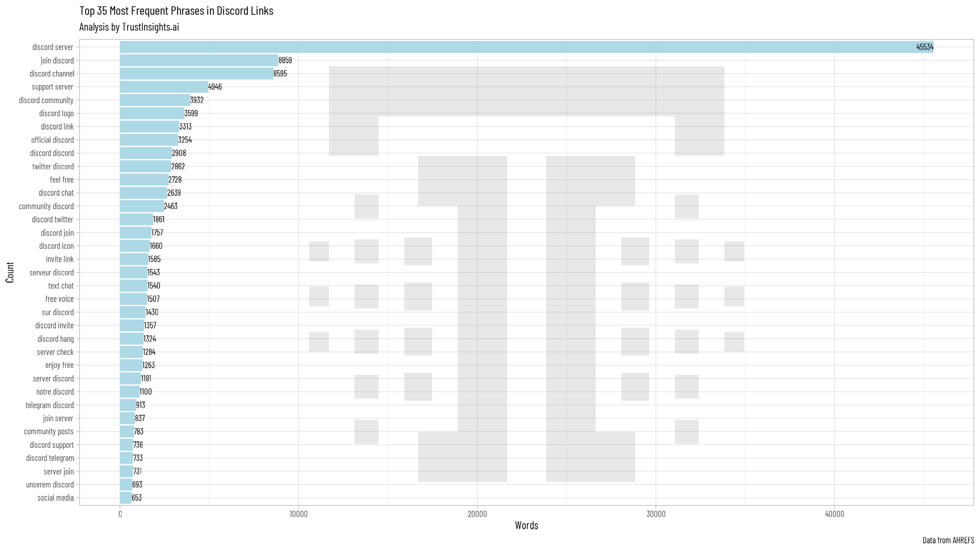Click the 'Analysis by TrustInsights.ai' subtitle
Screen dimensions: 980x551
129,27
